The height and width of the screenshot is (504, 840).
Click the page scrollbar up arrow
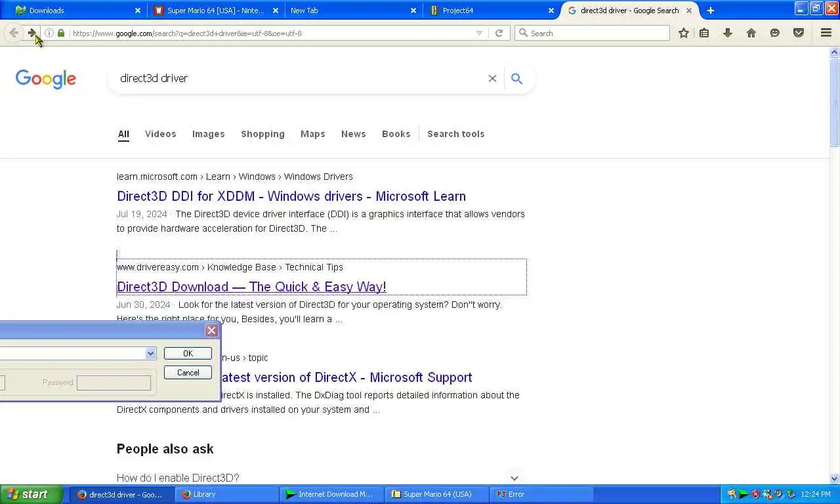point(835,52)
